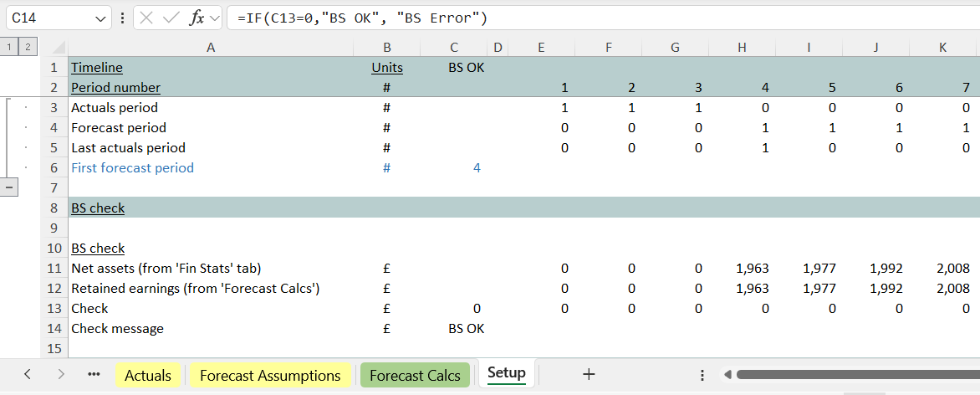Click the add new sheet plus icon
This screenshot has height=395, width=980.
click(x=589, y=375)
